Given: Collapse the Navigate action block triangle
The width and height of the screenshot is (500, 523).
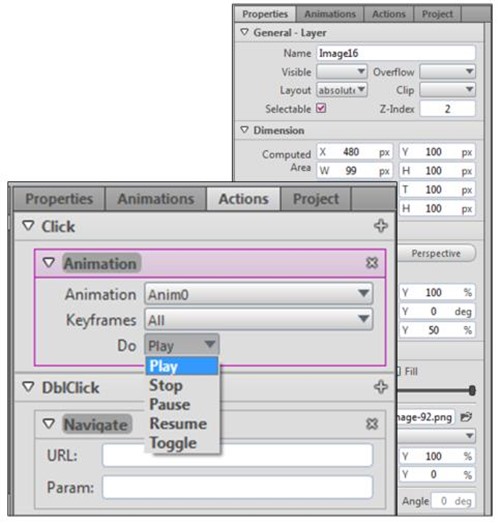Looking at the screenshot, I should 49,424.
